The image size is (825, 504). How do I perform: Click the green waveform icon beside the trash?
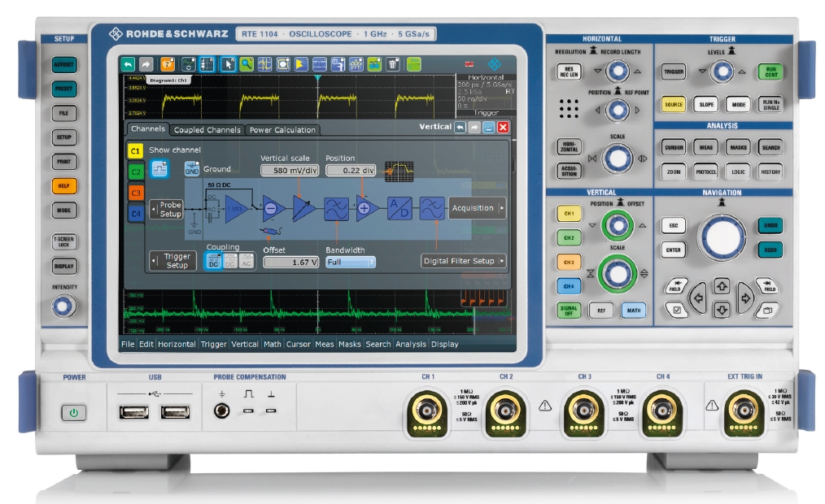tap(413, 64)
